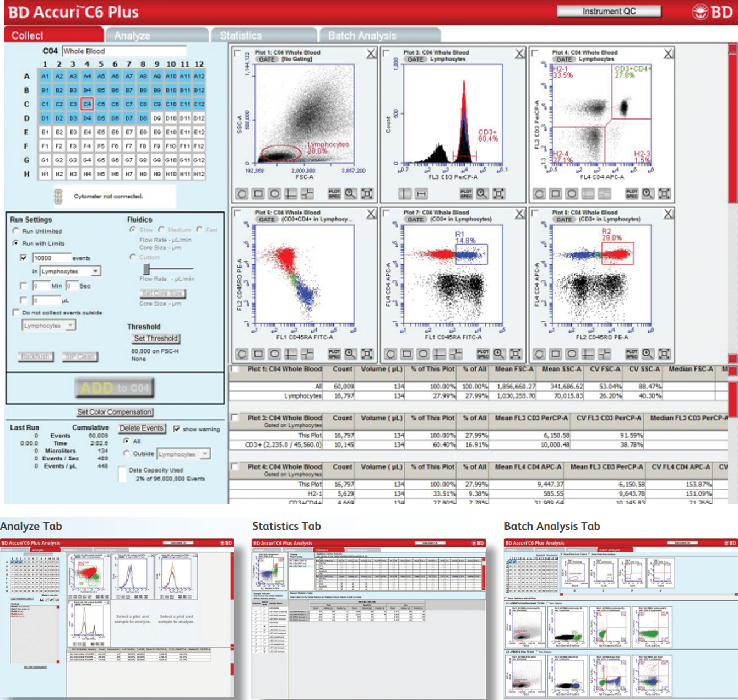Viewport: 738px width, 700px height.
Task: Expand Plot 8 to full view
Action: 664,354
